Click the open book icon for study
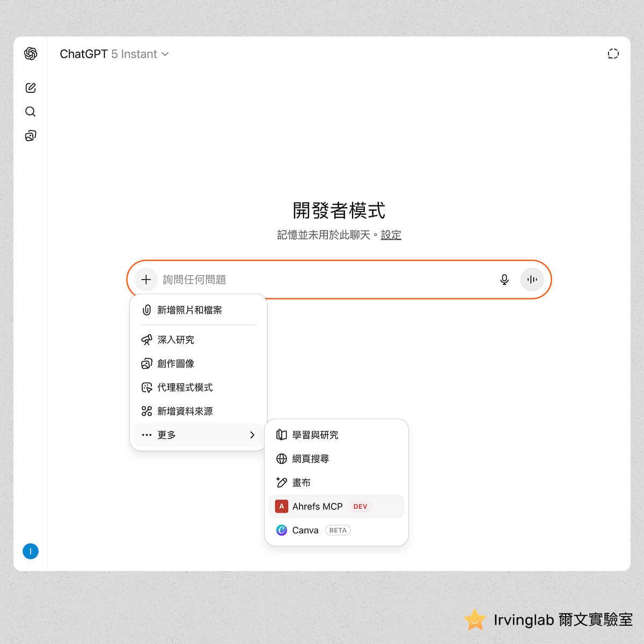644x644 pixels. [281, 435]
